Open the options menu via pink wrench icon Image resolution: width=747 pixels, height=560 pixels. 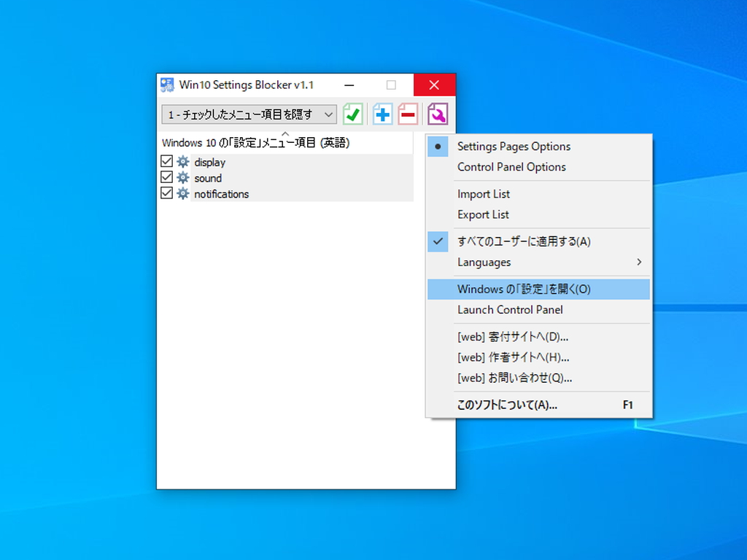click(x=437, y=114)
